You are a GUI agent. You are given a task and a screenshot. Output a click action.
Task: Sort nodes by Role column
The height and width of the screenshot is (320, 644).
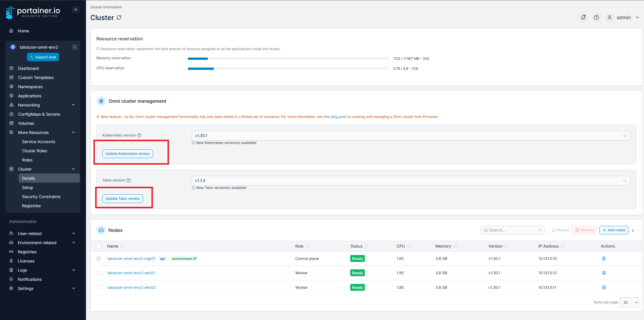pyautogui.click(x=302, y=246)
